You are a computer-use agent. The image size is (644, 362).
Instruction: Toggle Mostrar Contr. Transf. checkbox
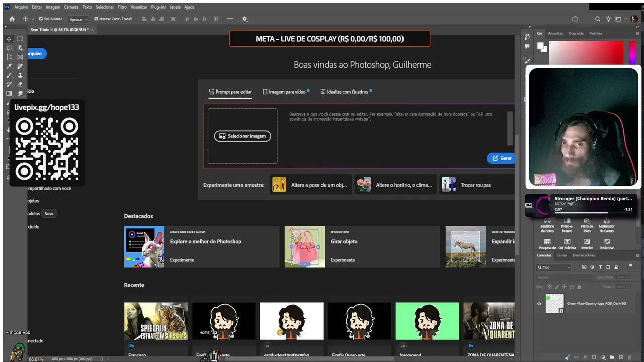(x=96, y=19)
